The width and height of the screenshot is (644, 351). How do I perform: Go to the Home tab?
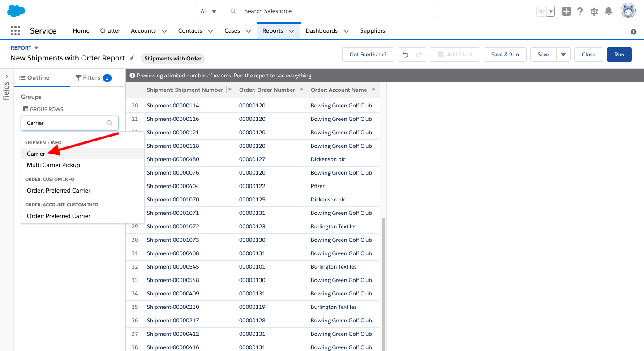[81, 31]
